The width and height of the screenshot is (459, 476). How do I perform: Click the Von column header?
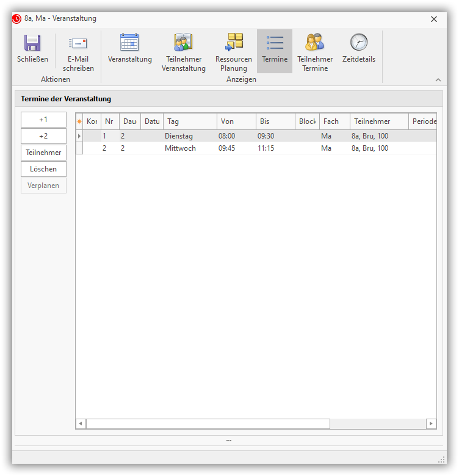[x=236, y=121]
